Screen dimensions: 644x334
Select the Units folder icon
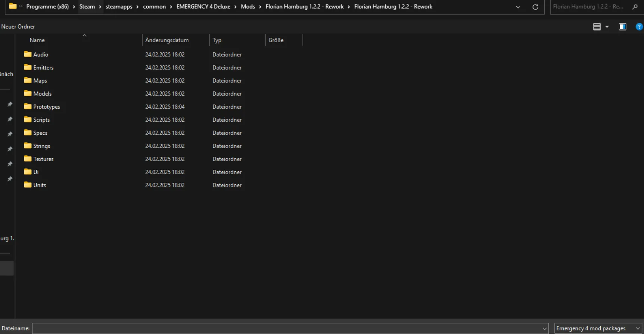point(28,185)
